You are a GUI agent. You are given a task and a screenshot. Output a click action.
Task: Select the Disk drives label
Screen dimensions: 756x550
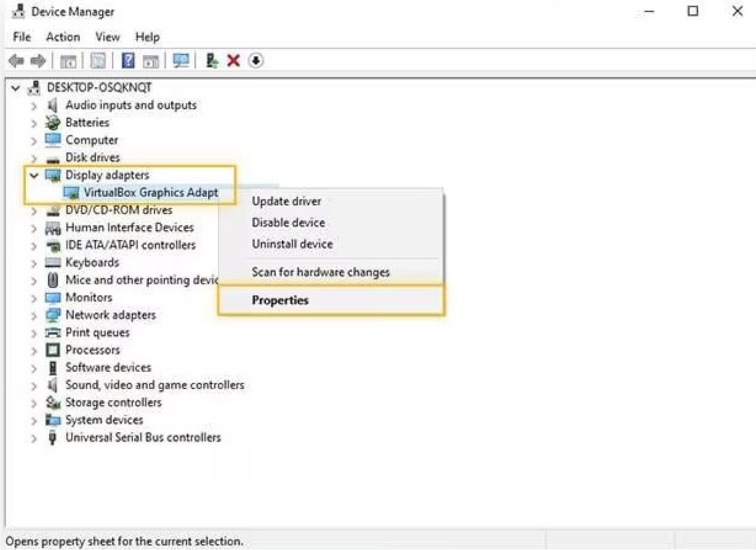[93, 157]
